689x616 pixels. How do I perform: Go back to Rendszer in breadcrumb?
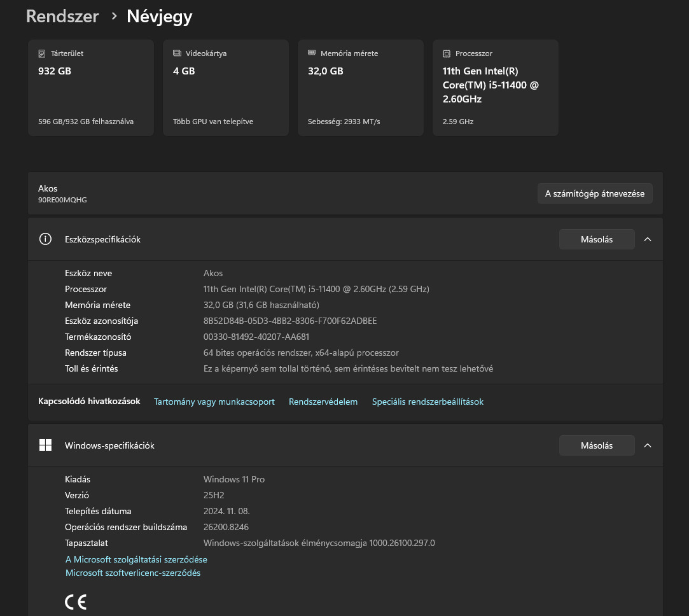(x=62, y=17)
